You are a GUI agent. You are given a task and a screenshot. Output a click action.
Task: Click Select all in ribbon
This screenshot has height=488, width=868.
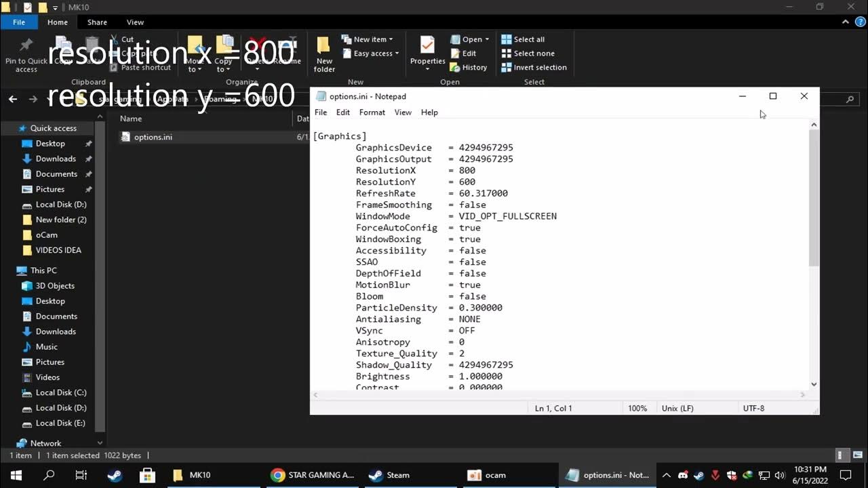523,39
